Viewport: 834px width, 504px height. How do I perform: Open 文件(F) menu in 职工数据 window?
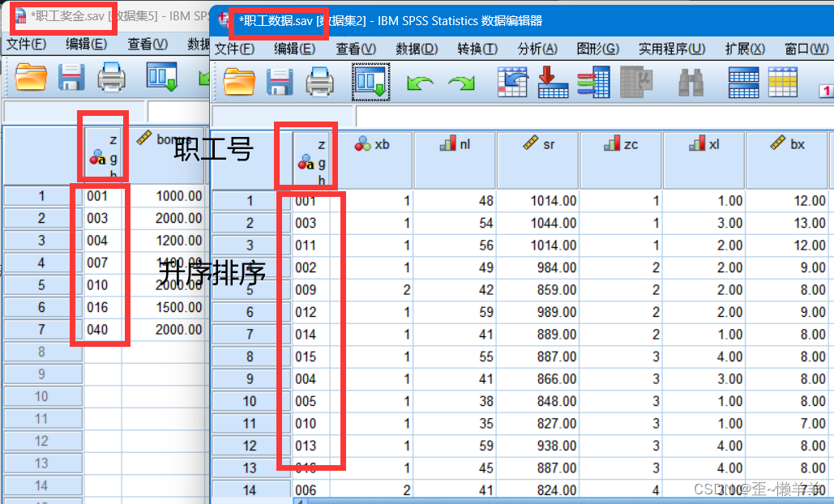coord(234,49)
